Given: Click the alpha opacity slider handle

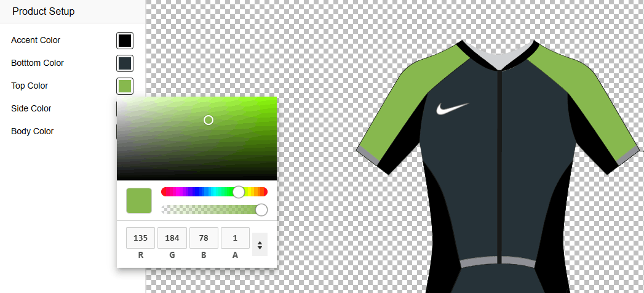Looking at the screenshot, I should click(261, 210).
